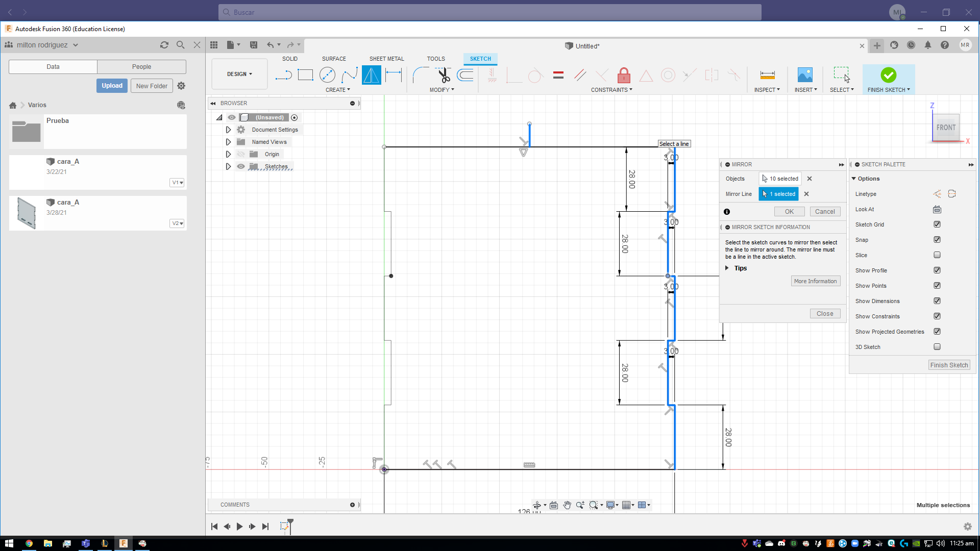Open the INSPECT dropdown menu
This screenshot has height=551, width=980.
click(767, 90)
